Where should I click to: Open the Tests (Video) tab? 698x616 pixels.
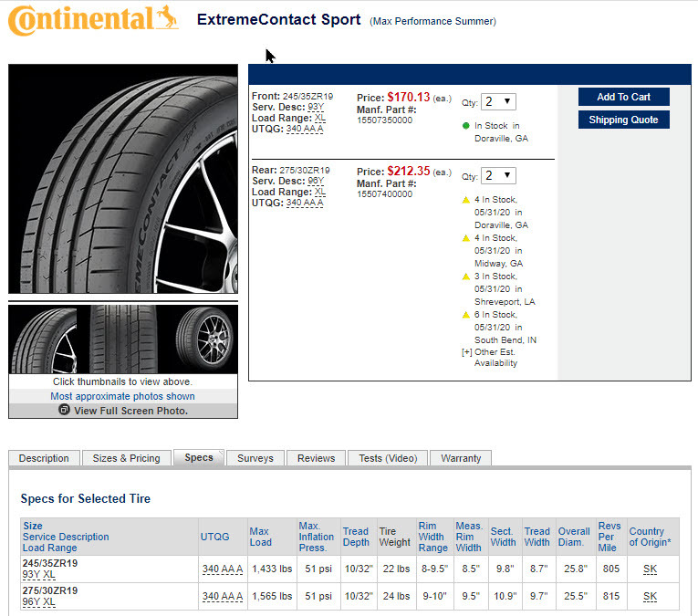tap(388, 458)
